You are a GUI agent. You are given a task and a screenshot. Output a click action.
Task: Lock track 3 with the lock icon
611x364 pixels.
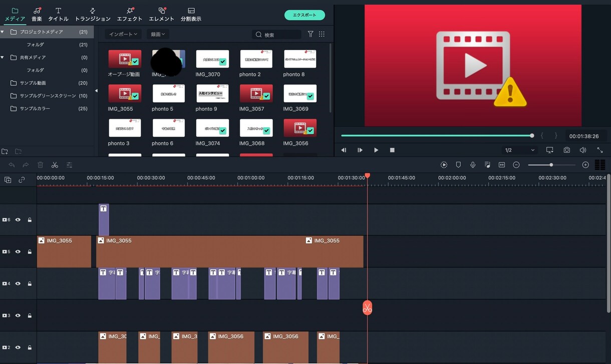30,315
